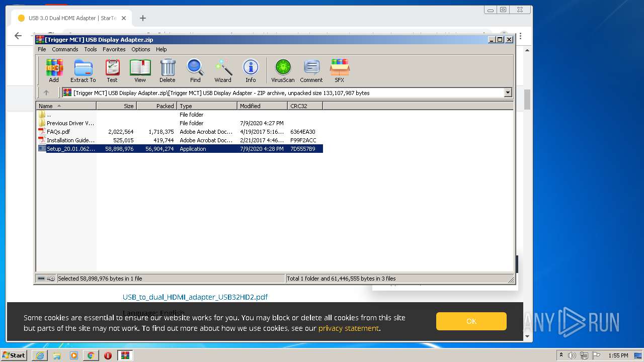Click the WinRAR icon in the title bar

[x=40, y=39]
